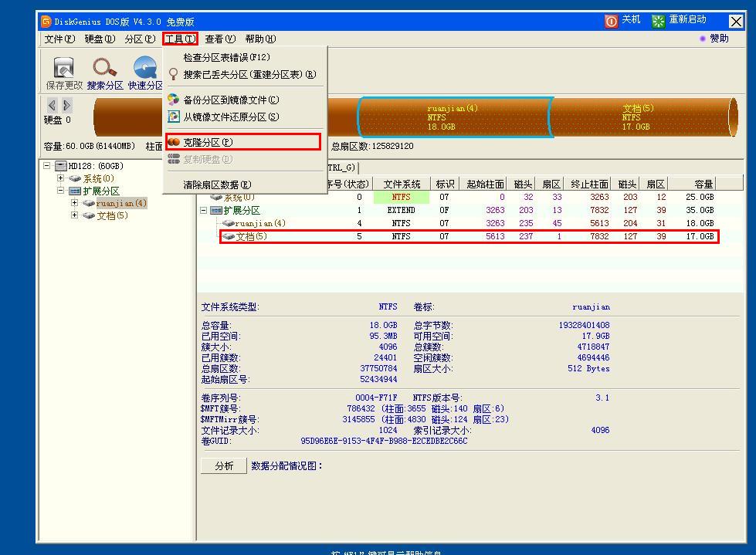Click the Save Changes (保存更改) toolbar icon
This screenshot has height=555, width=756.
pos(63,67)
